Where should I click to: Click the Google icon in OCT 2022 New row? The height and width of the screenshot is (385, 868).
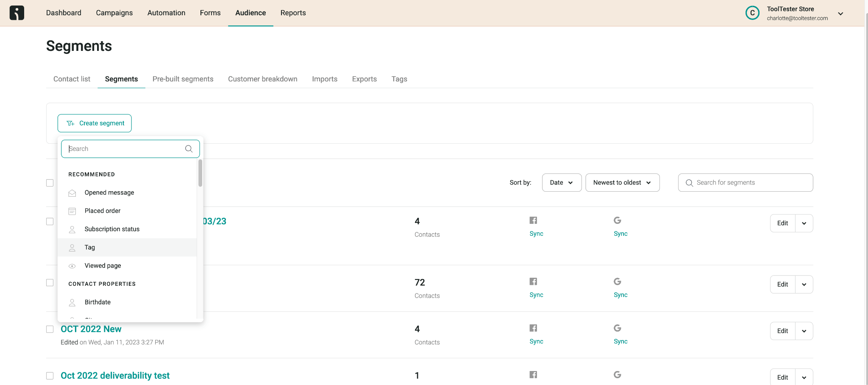pyautogui.click(x=618, y=328)
